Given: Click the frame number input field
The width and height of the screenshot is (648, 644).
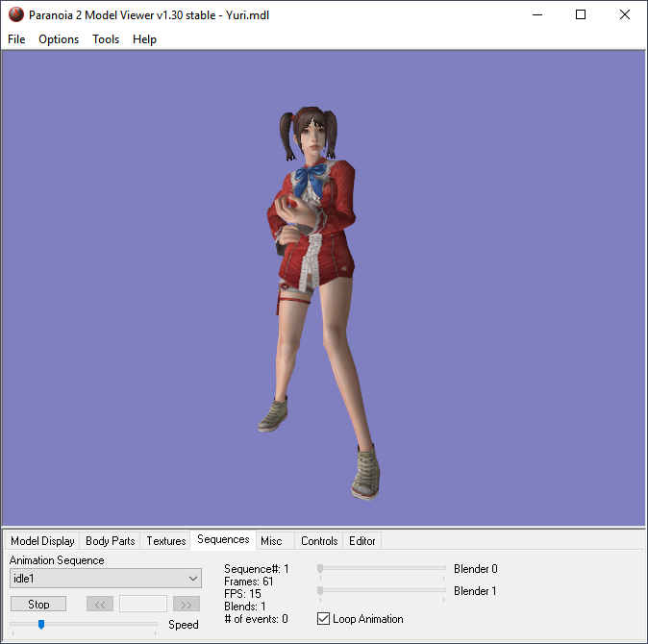Looking at the screenshot, I should tap(143, 604).
